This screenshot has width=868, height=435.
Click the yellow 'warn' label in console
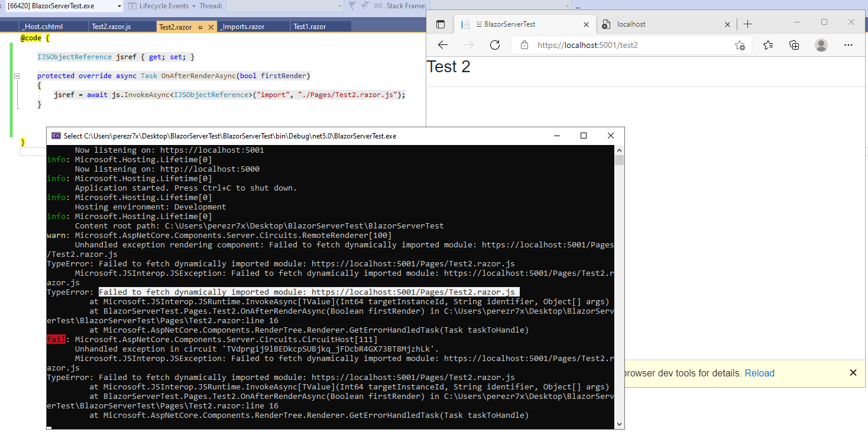coord(56,236)
